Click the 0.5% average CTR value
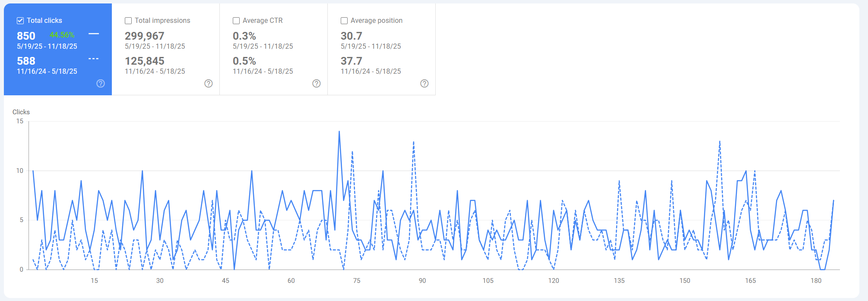 coord(244,61)
